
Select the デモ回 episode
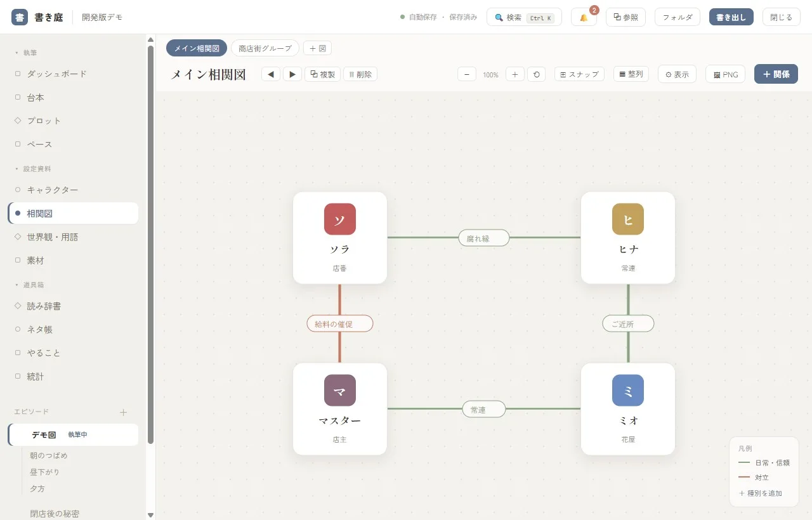pos(73,434)
